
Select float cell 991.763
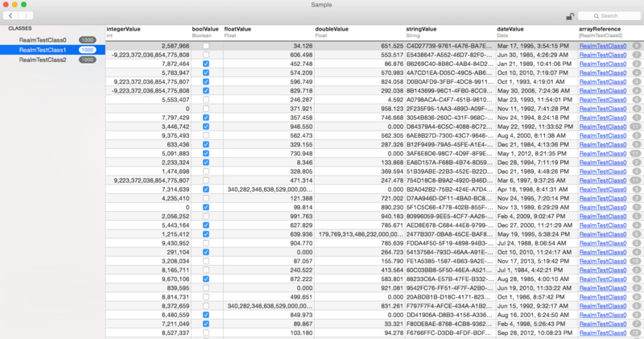tap(269, 216)
